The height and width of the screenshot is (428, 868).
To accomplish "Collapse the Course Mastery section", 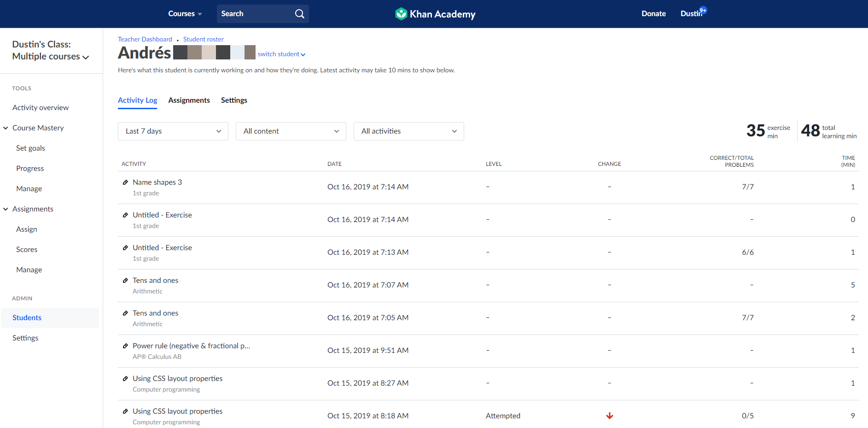I will click(6, 128).
